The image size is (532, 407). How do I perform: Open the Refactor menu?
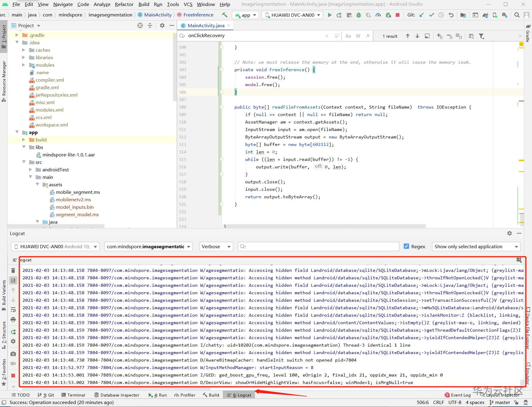pos(124,4)
